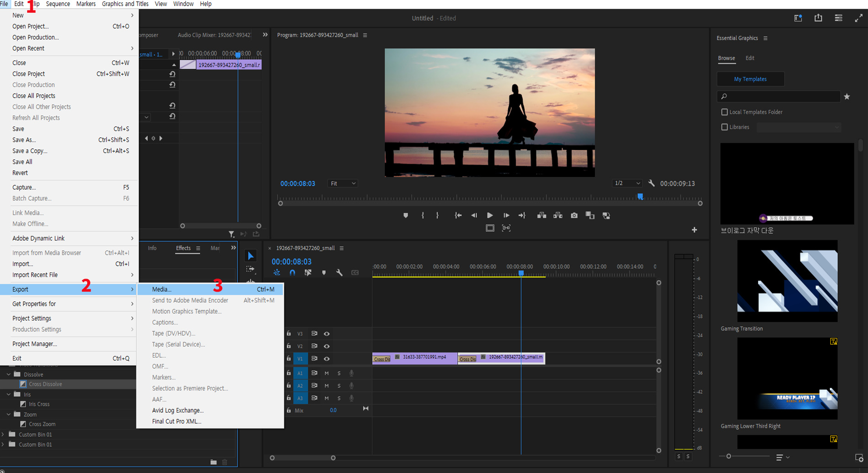Click the Export Frame camera icon
The height and width of the screenshot is (473, 868).
pyautogui.click(x=574, y=215)
